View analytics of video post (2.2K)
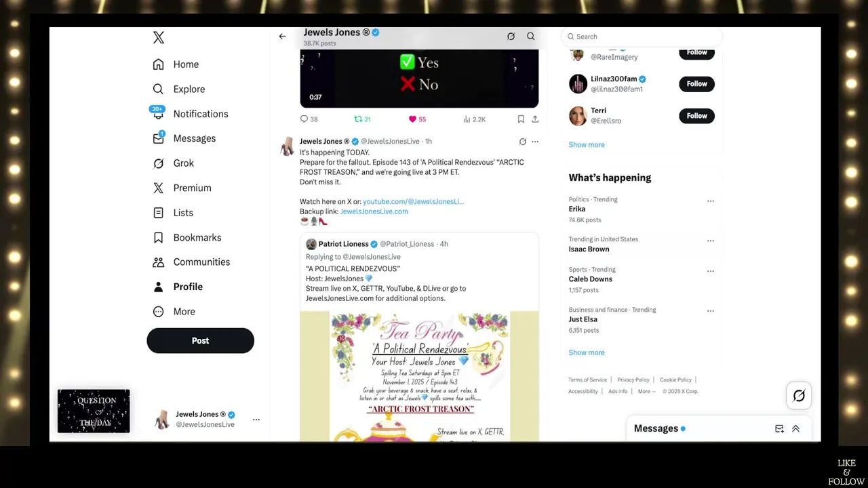This screenshot has width=868, height=488. pyautogui.click(x=474, y=119)
